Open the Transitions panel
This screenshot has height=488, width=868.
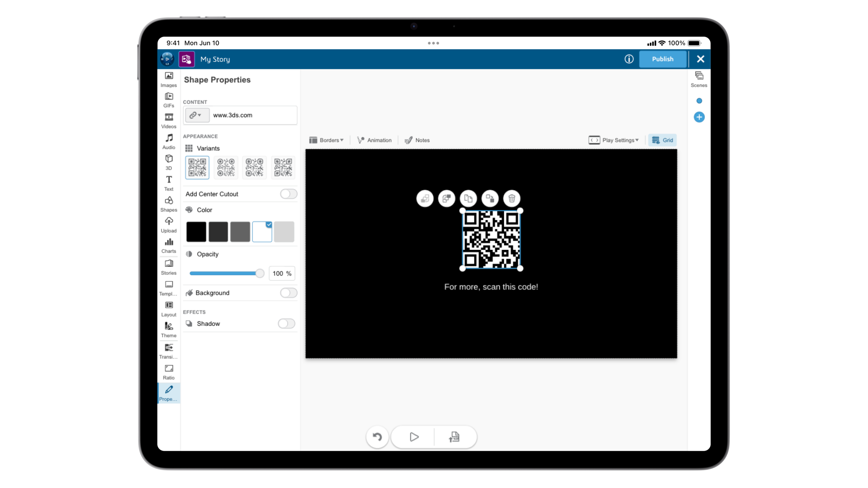169,351
